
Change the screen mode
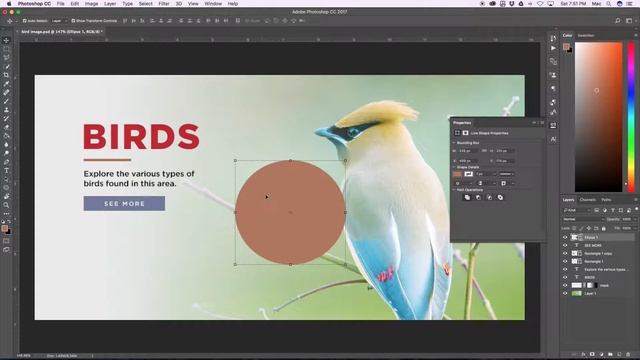point(6,249)
